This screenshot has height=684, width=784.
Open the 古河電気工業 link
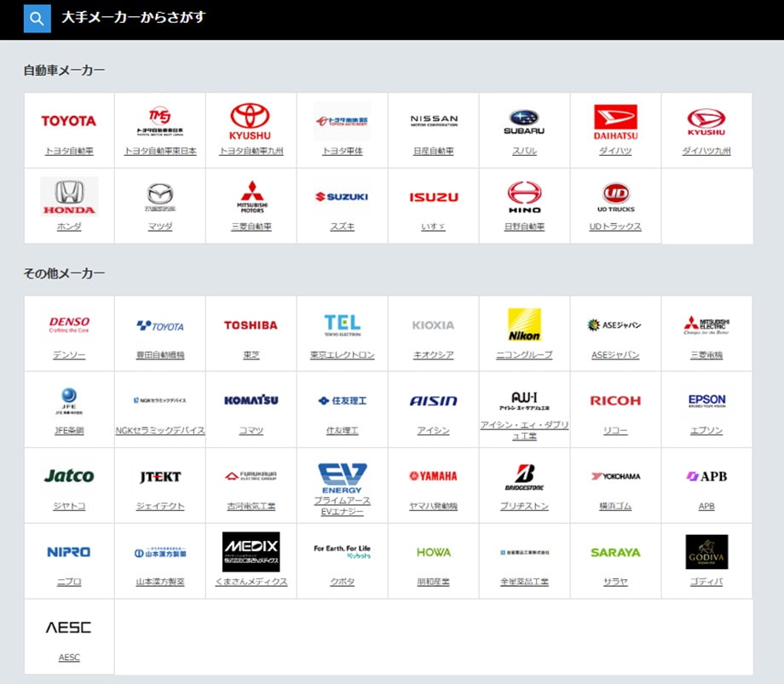(x=251, y=506)
